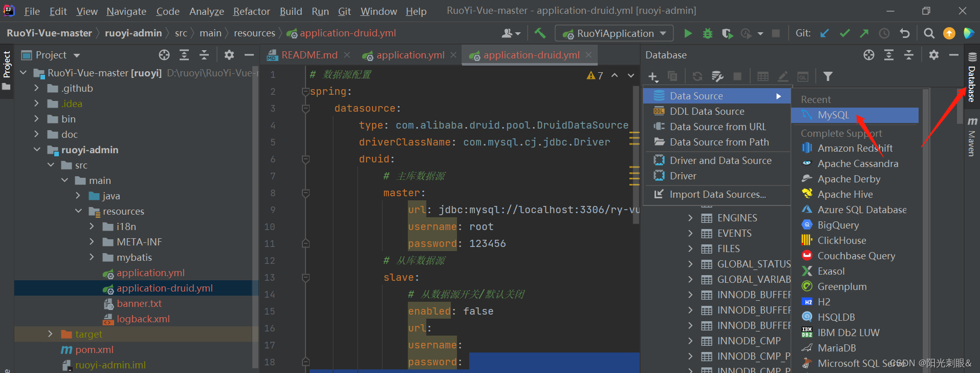Image resolution: width=980 pixels, height=373 pixels.
Task: Run with coverage shield icon
Action: 727,33
